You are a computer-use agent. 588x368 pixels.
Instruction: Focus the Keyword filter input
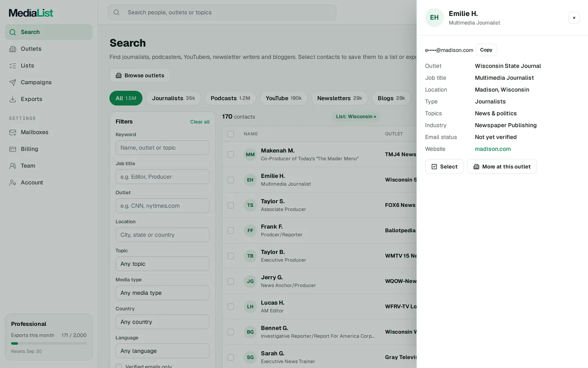pyautogui.click(x=163, y=148)
